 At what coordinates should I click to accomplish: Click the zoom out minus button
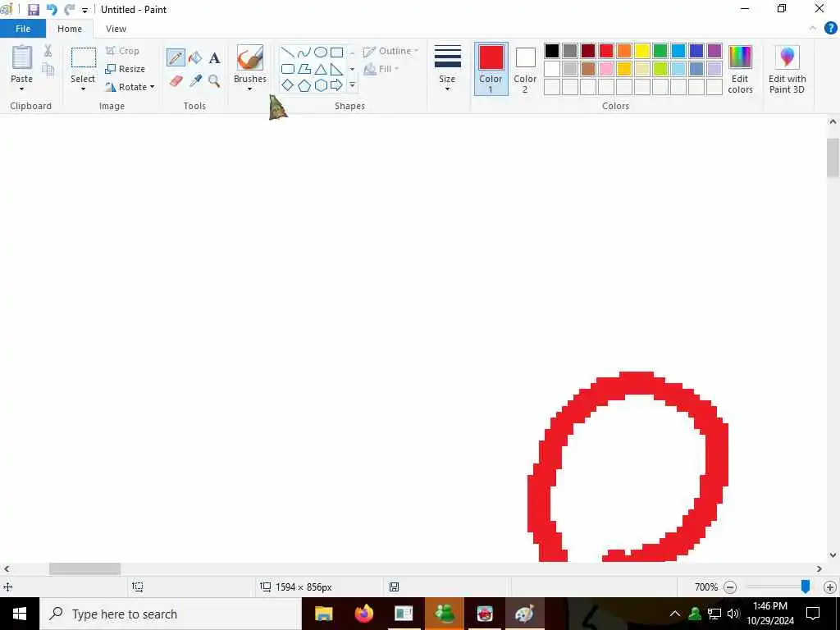tap(729, 587)
